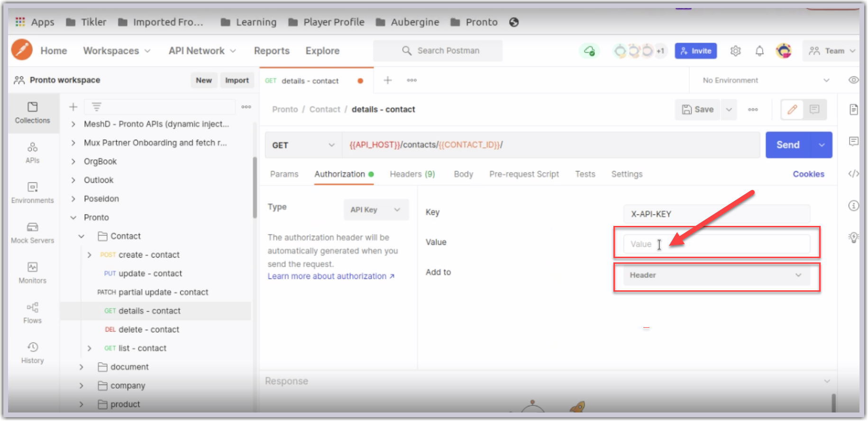
Task: Click the Key field X-API-KEY
Action: tap(716, 214)
